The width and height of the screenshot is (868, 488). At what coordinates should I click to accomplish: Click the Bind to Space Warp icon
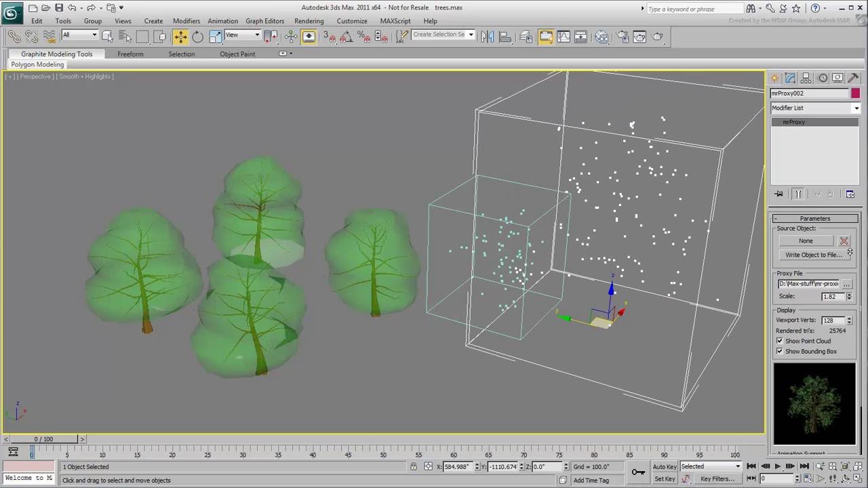click(49, 37)
